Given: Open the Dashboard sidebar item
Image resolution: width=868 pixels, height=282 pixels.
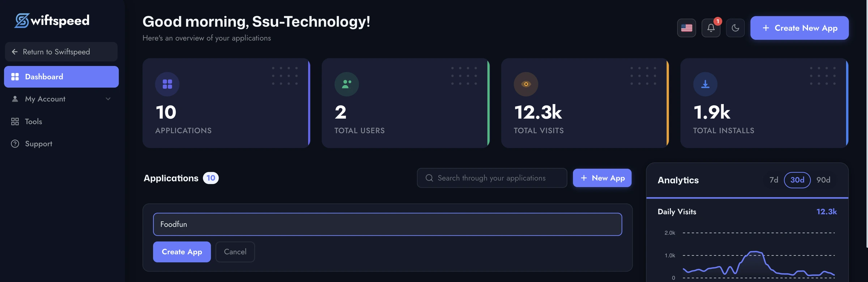Looking at the screenshot, I should coord(61,77).
